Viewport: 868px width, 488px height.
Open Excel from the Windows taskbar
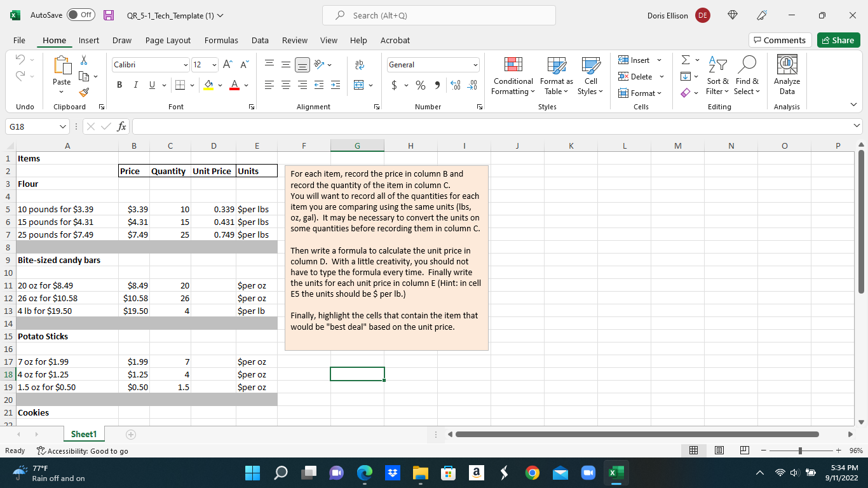615,473
